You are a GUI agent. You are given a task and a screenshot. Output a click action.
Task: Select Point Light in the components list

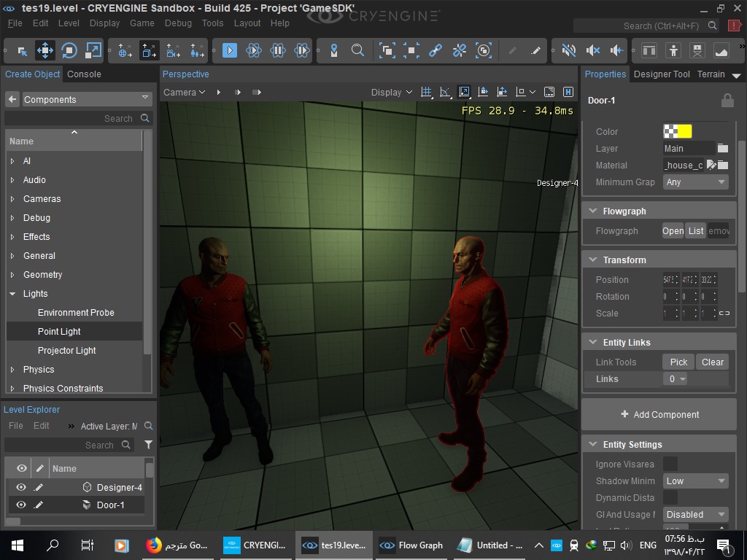[74, 332]
